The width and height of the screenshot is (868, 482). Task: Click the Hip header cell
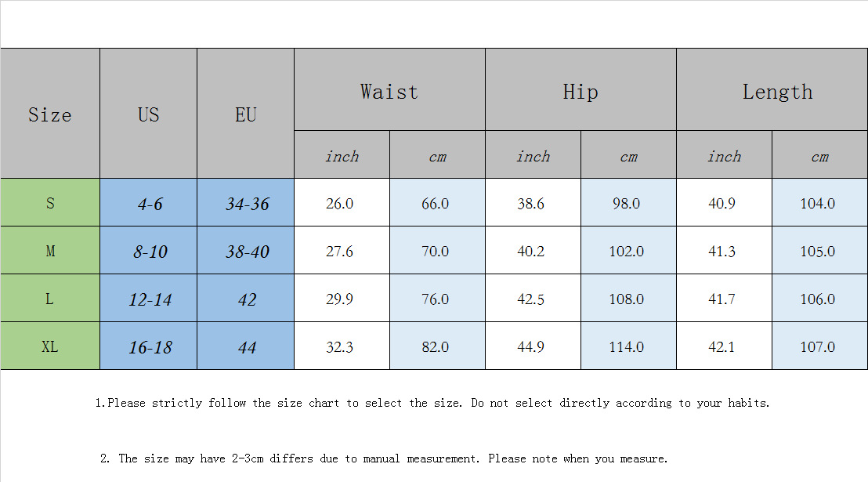click(x=580, y=91)
